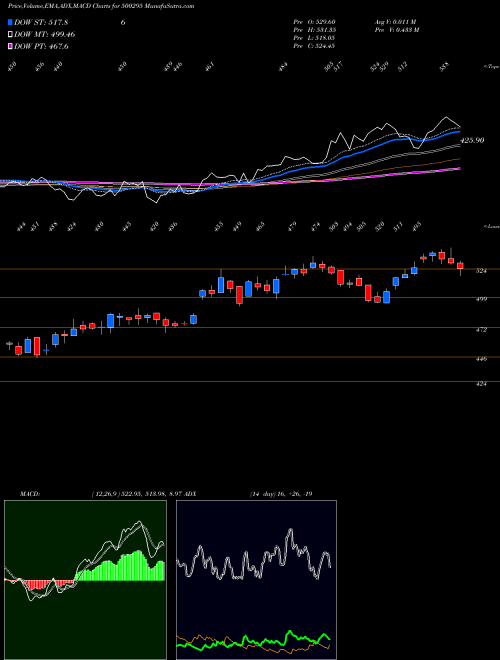Click the '425.90' EMA price label

coord(472,140)
